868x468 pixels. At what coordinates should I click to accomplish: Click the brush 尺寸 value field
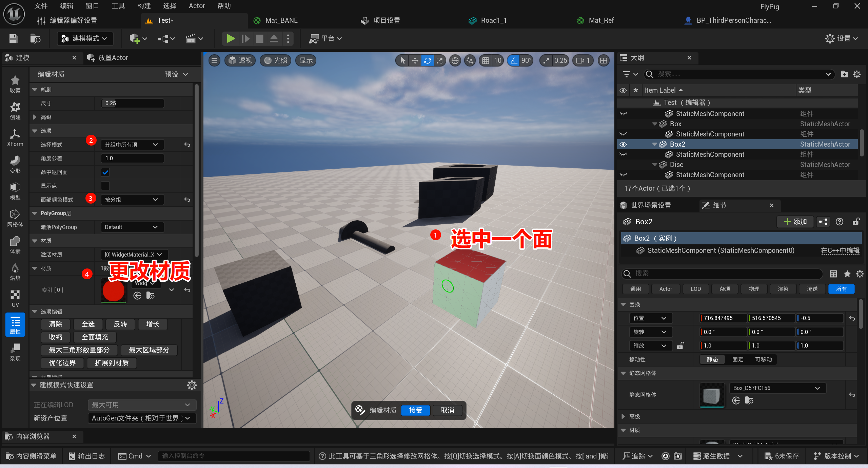pos(133,103)
